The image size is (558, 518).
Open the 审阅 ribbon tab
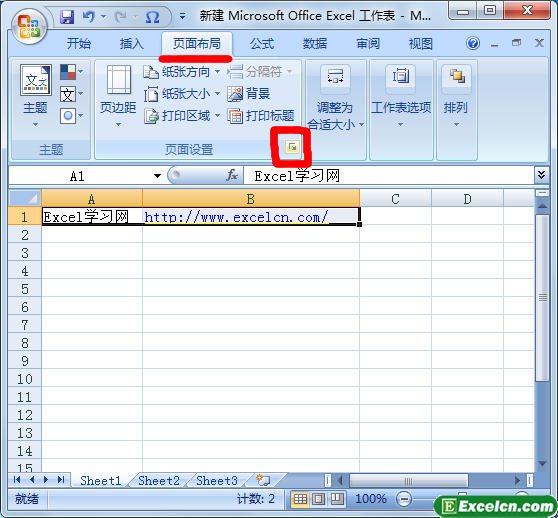point(368,44)
